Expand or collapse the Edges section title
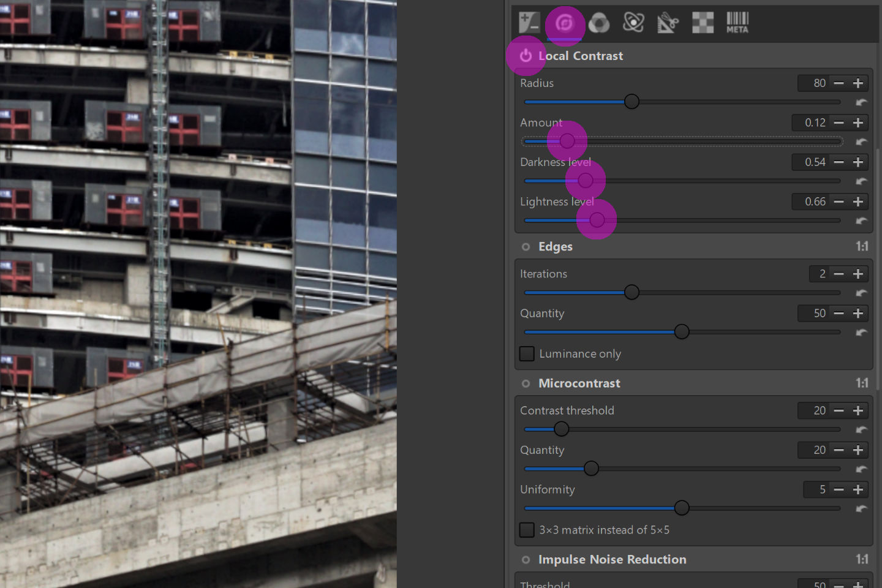This screenshot has height=588, width=882. [x=556, y=247]
